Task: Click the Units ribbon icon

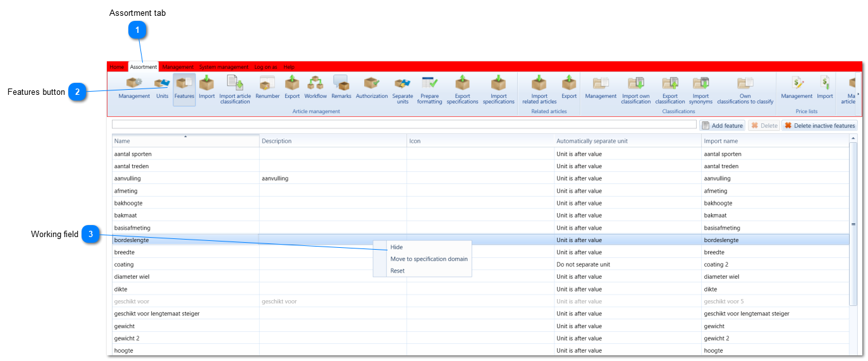Action: tap(162, 88)
